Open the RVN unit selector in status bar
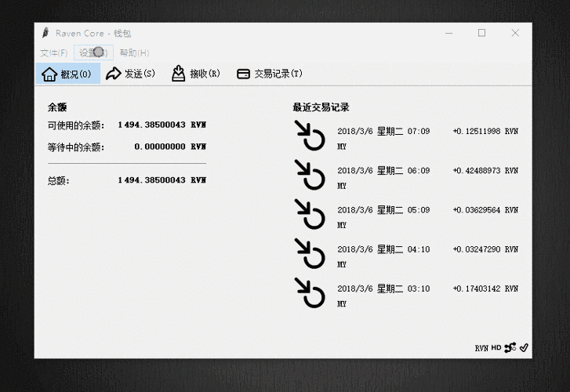The image size is (570, 392). (481, 347)
